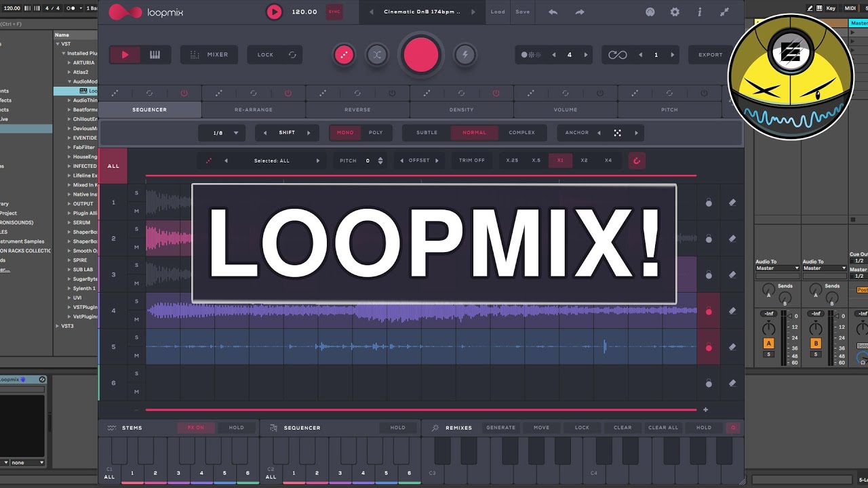868x488 pixels.
Task: Click the pink randomize dice button
Action: point(344,55)
